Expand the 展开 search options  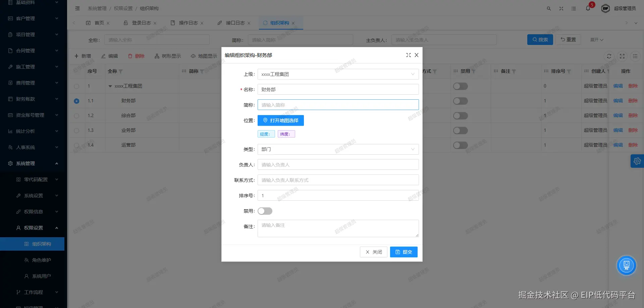click(597, 40)
